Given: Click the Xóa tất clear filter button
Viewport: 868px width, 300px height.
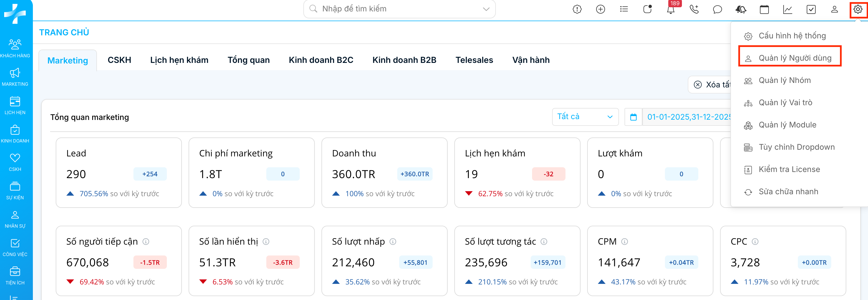Looking at the screenshot, I should coord(711,85).
